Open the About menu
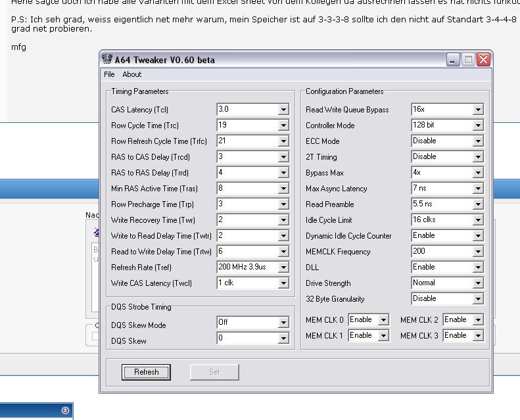Screen dimensions: 520x420 (131, 74)
